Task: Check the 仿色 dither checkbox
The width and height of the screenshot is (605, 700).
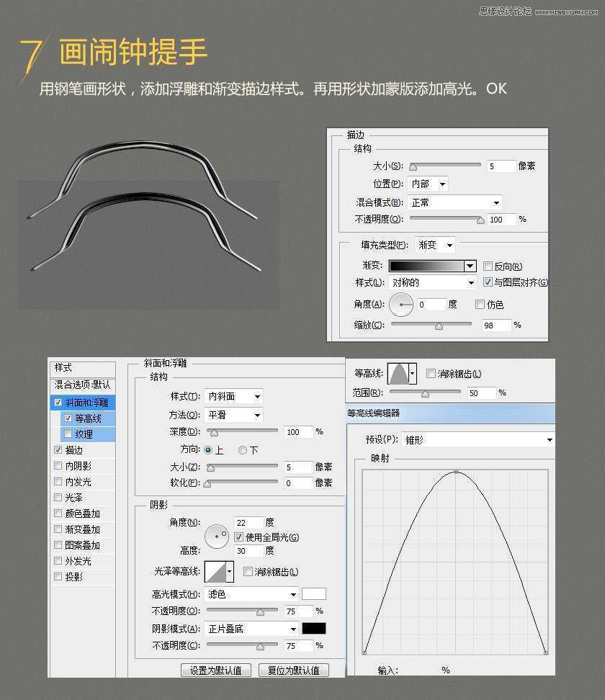Action: 480,304
